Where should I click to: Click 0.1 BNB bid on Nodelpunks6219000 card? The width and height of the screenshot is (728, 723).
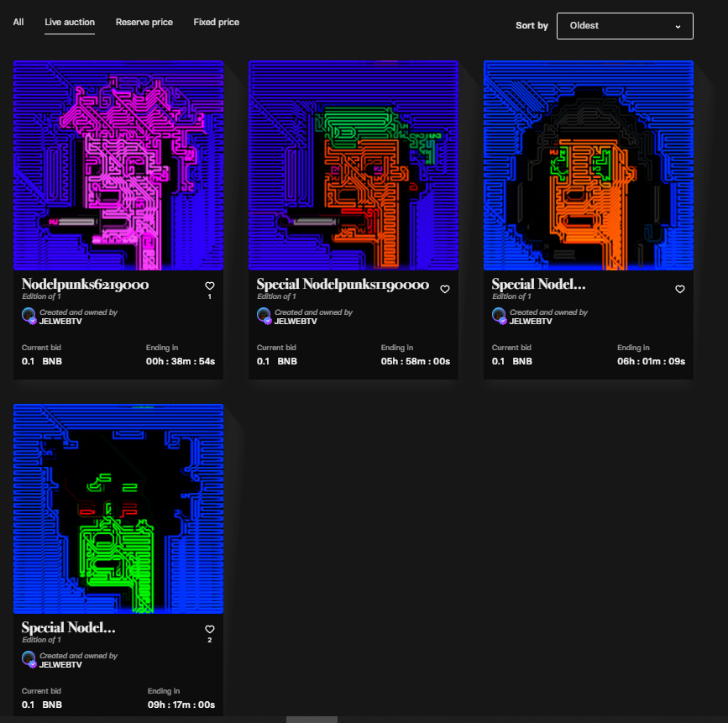42,361
